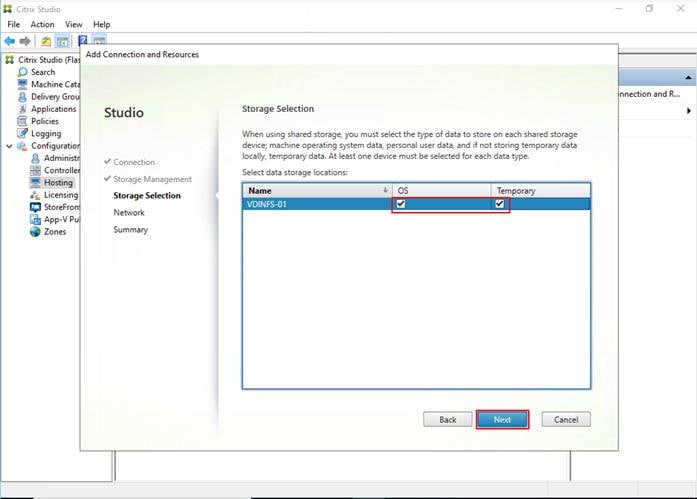697x499 pixels.
Task: Click the Machine Catalogs icon in tree
Action: (23, 84)
